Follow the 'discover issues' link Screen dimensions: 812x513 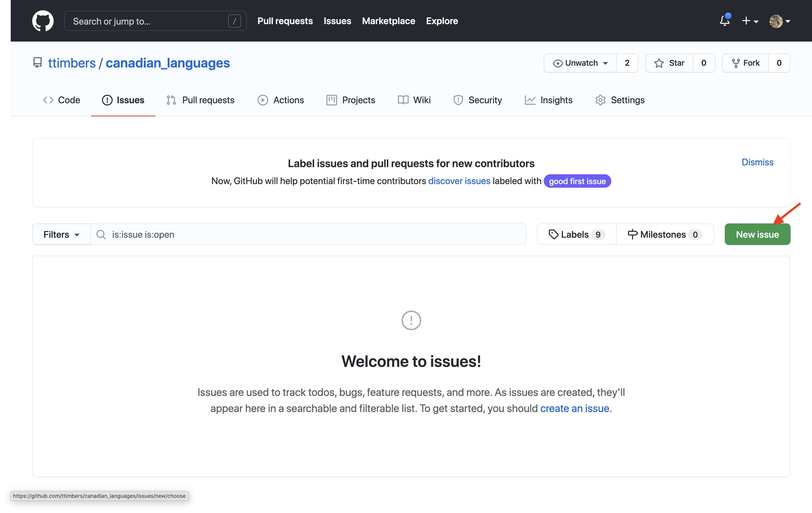click(459, 181)
